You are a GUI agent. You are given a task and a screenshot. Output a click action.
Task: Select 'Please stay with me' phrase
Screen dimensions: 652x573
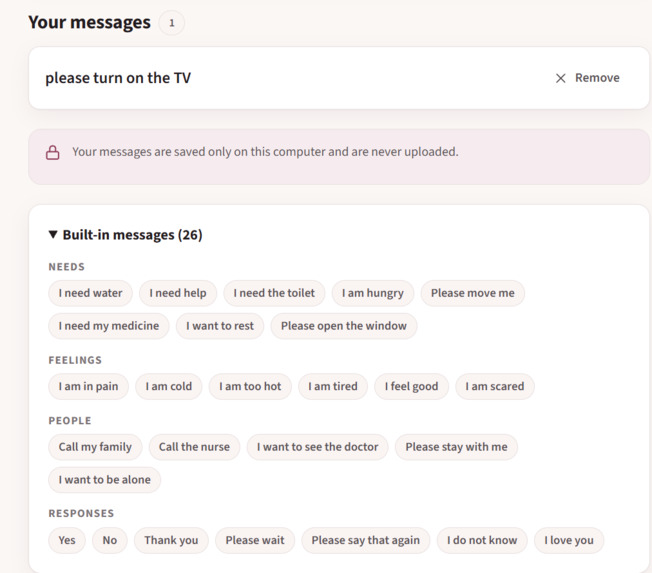point(456,447)
